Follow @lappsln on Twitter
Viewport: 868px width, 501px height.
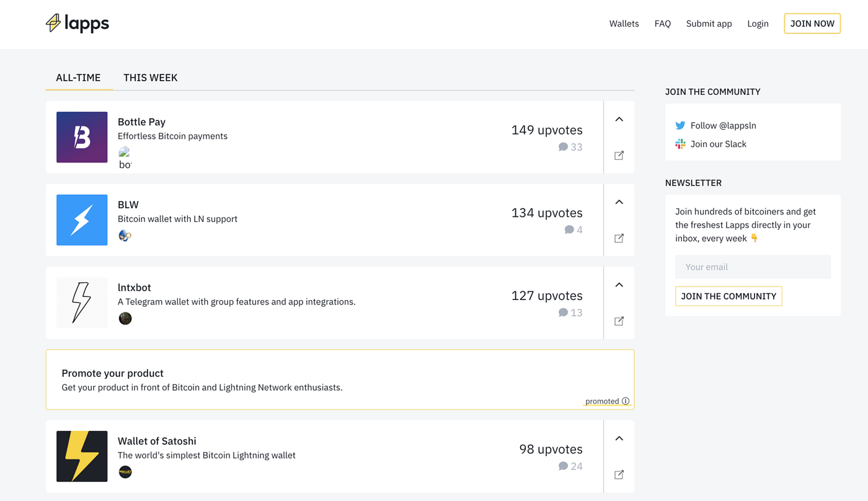(723, 125)
